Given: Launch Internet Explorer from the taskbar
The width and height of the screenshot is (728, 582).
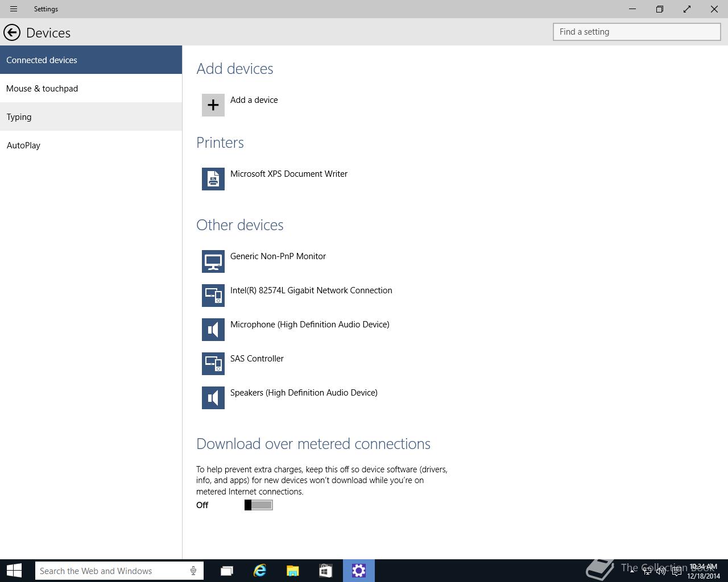Looking at the screenshot, I should 260,571.
